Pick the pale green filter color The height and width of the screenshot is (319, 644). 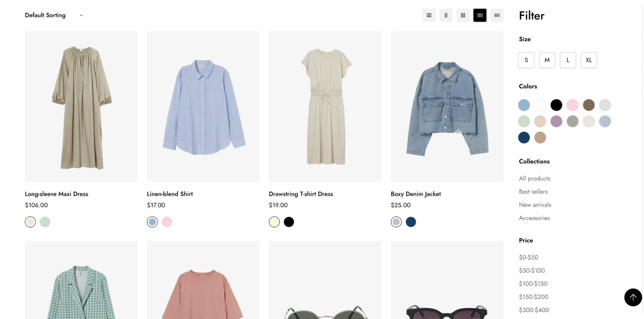(524, 121)
